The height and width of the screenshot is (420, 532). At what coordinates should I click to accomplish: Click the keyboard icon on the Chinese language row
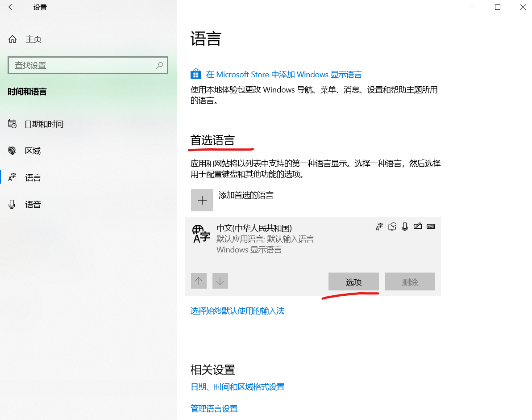tap(431, 227)
